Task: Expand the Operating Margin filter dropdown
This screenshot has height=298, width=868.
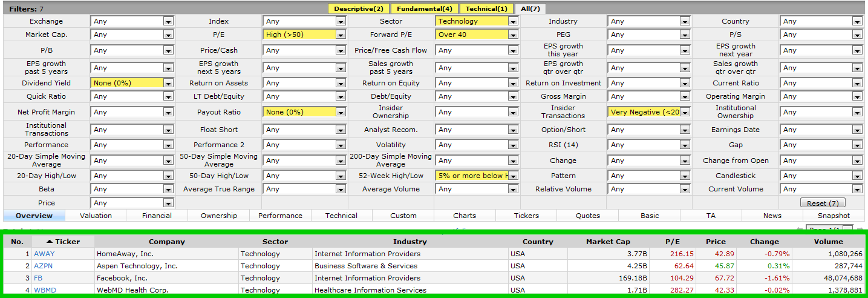Action: point(821,96)
